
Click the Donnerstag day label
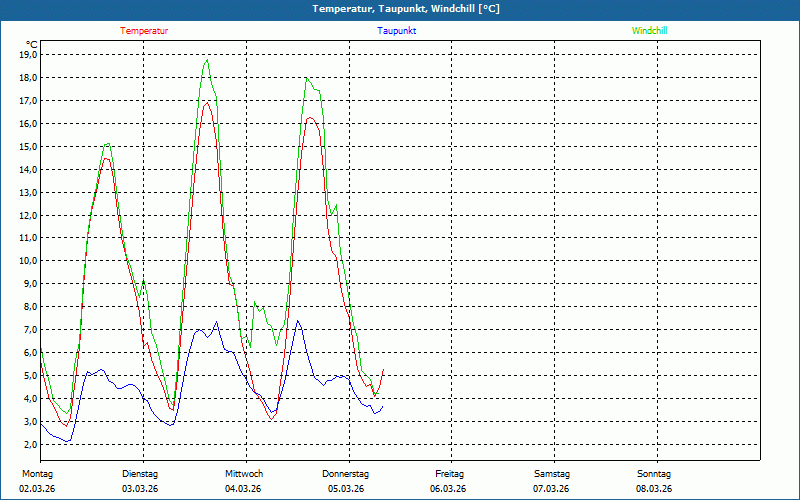click(346, 474)
